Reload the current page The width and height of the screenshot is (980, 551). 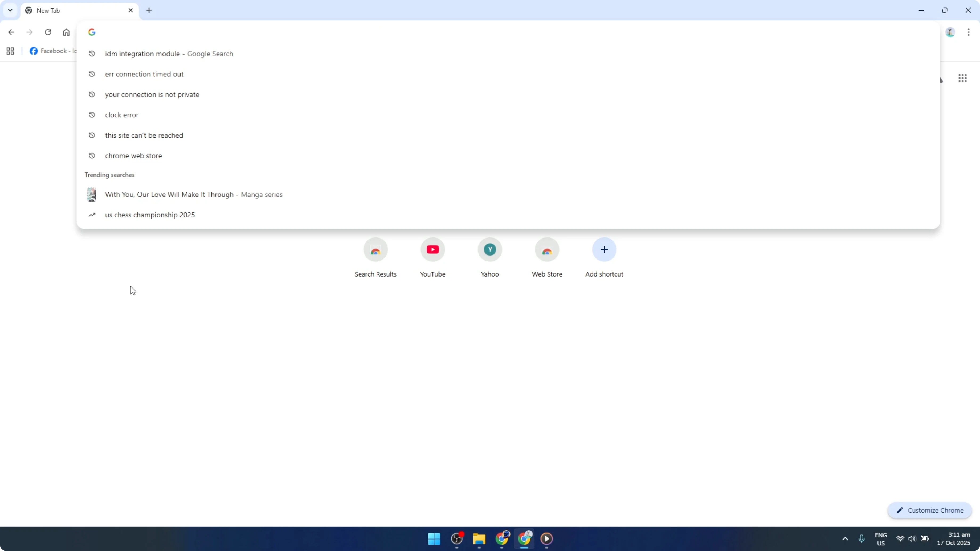tap(48, 32)
